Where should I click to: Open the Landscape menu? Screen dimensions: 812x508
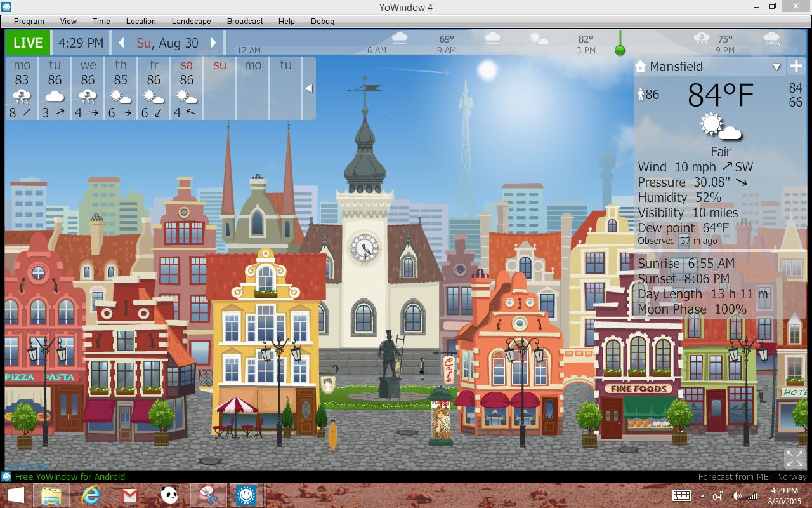coord(191,21)
